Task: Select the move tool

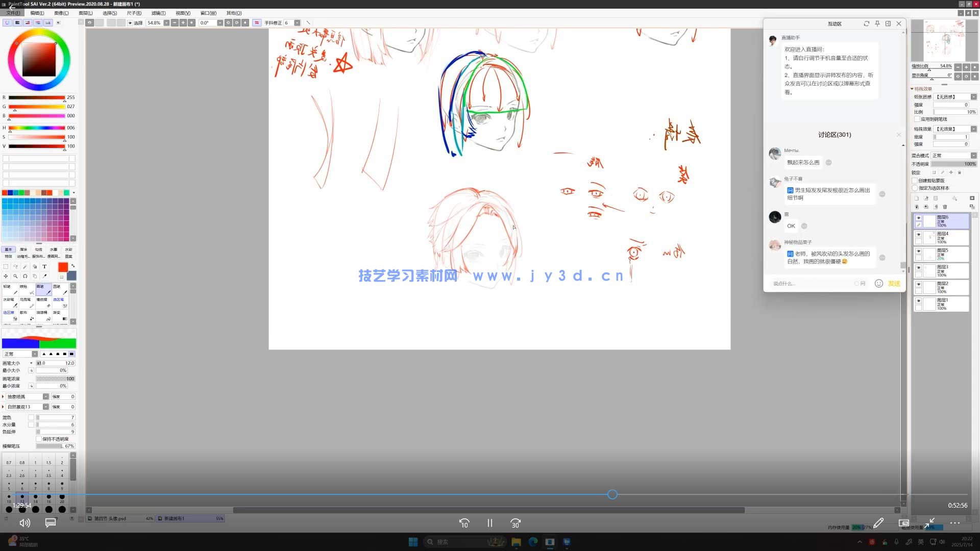Action: (6, 276)
